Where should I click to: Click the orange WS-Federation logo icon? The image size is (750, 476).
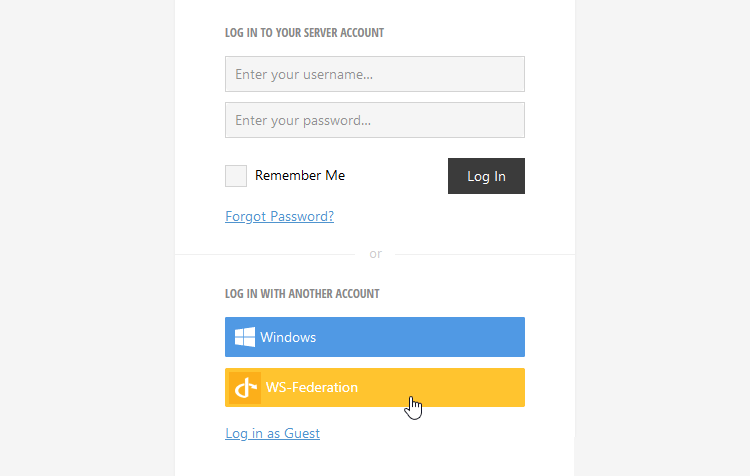(245, 387)
